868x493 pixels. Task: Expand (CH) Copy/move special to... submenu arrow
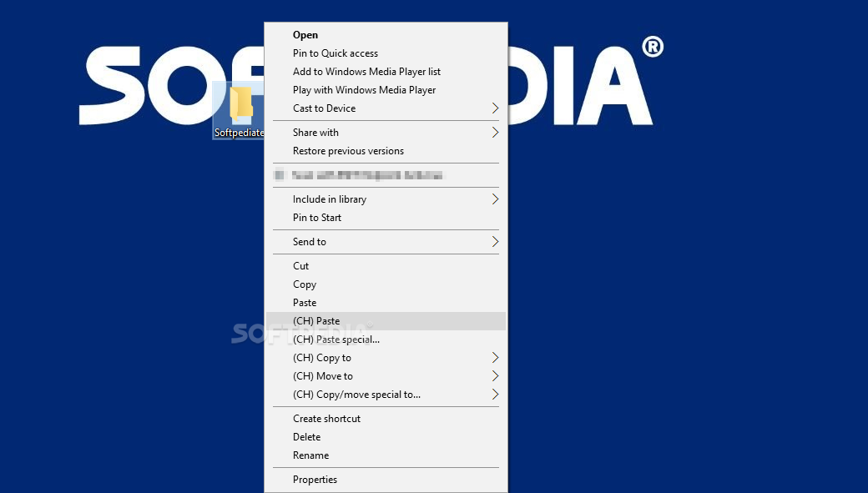pos(495,395)
